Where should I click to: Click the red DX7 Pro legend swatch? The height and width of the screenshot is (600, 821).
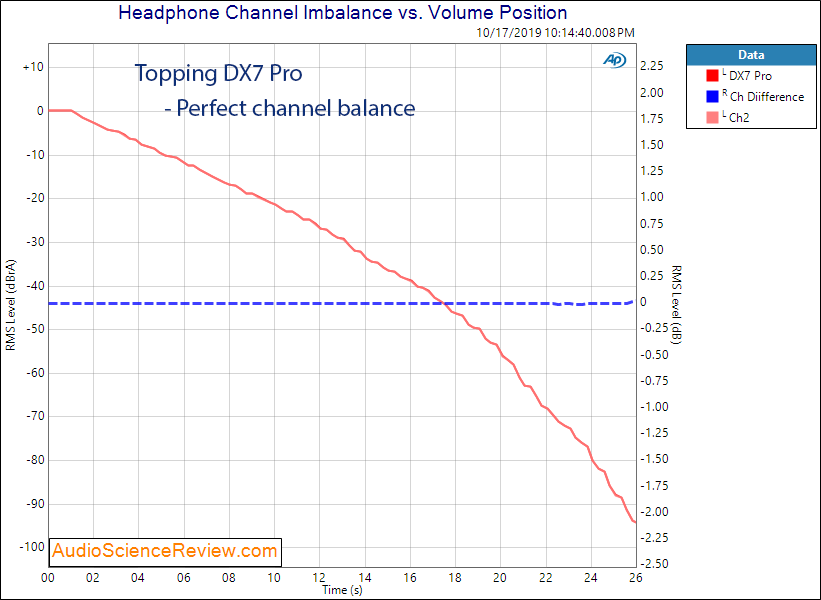[712, 76]
